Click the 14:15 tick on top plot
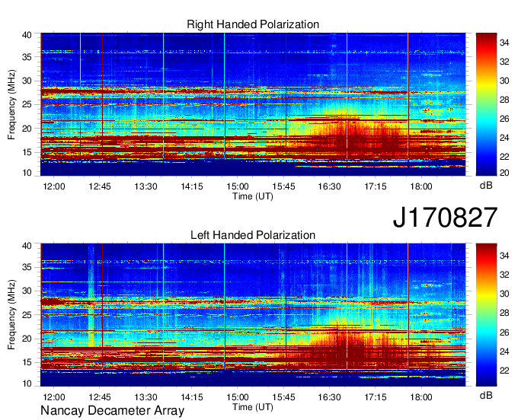This screenshot has width=518, height=420. 192,186
